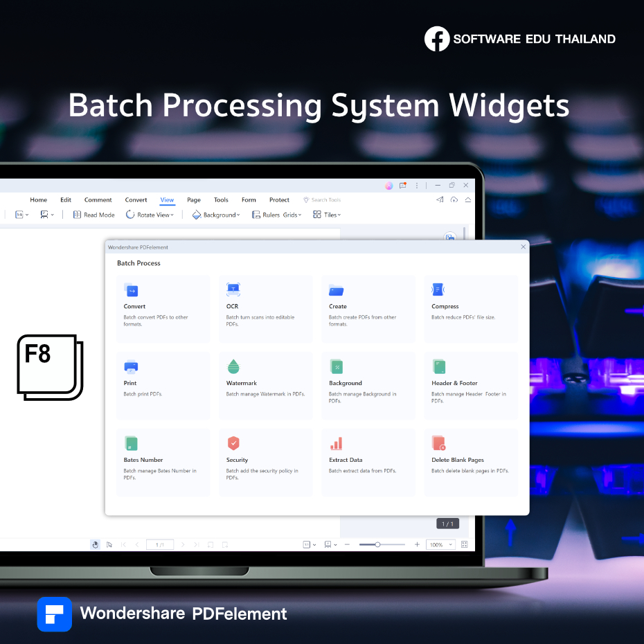644x644 pixels.
Task: Click the Create folder icon
Action: coord(336,290)
